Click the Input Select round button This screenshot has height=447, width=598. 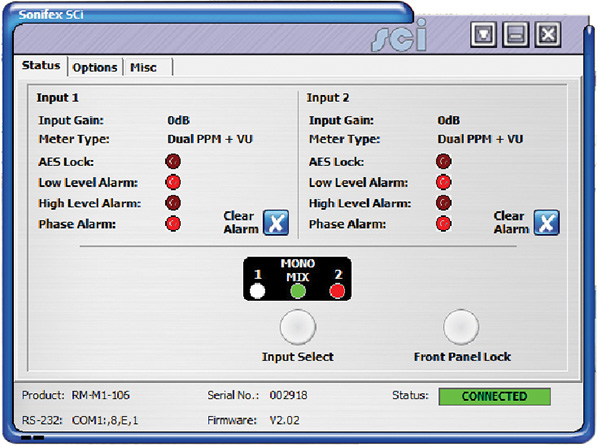point(298,327)
